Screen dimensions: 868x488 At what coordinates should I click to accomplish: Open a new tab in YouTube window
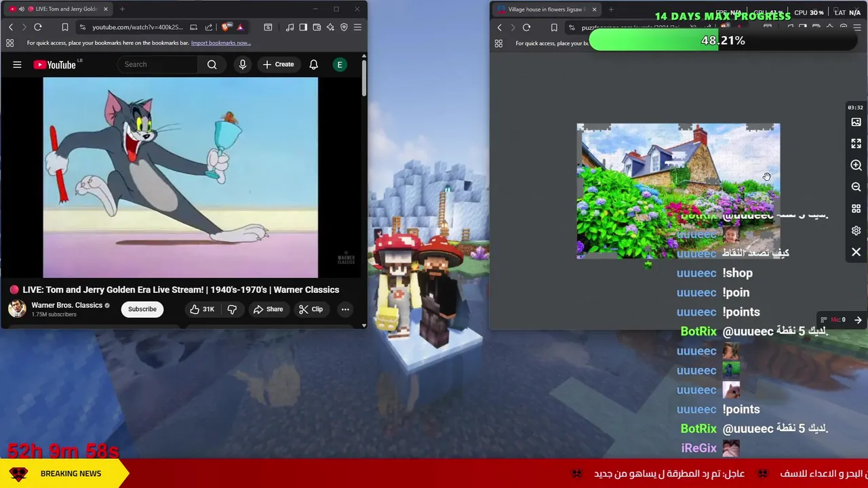click(x=122, y=9)
